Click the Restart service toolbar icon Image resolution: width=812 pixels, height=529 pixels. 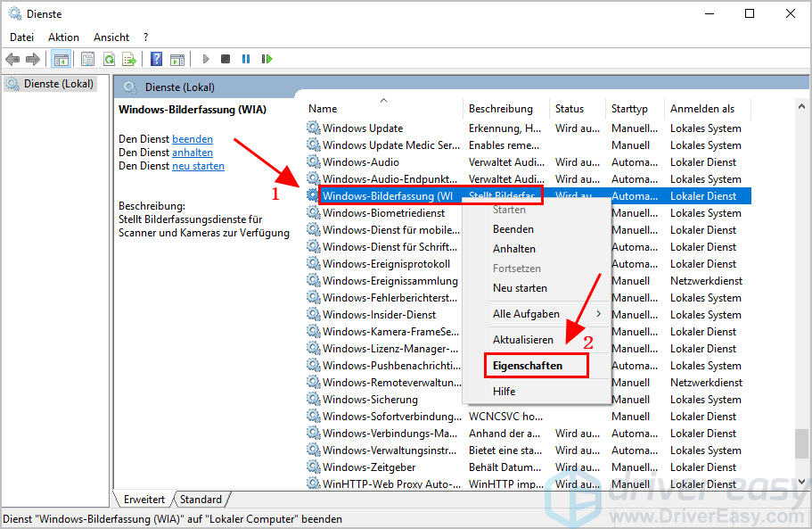coord(267,59)
